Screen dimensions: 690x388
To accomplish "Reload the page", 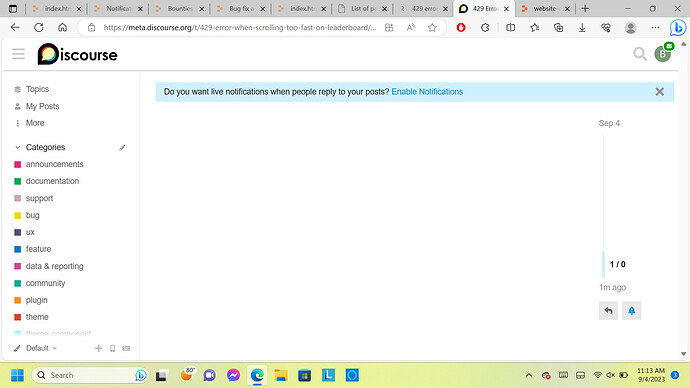I will (39, 27).
